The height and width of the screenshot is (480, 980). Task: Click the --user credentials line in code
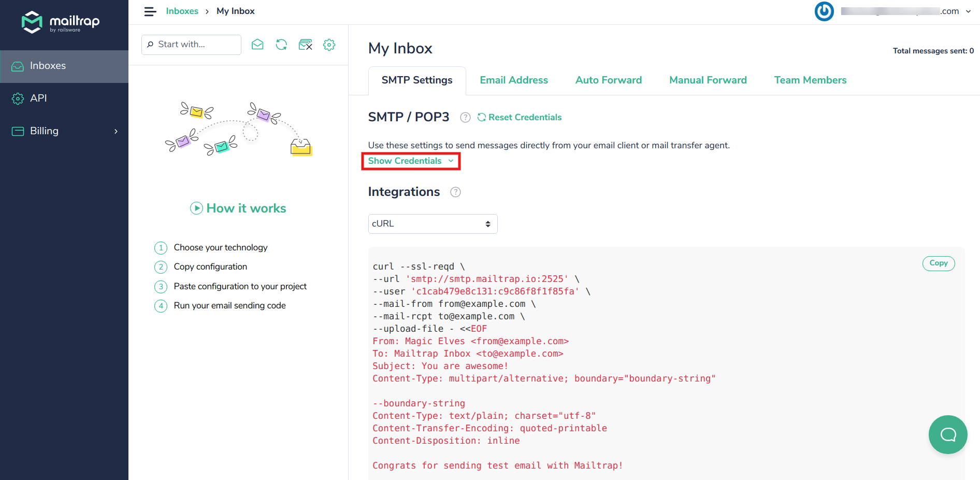pyautogui.click(x=482, y=291)
